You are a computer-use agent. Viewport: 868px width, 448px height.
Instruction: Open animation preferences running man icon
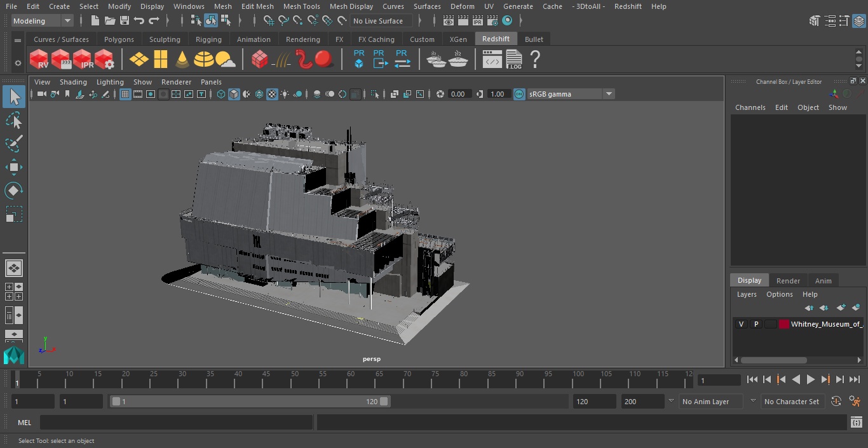(855, 402)
